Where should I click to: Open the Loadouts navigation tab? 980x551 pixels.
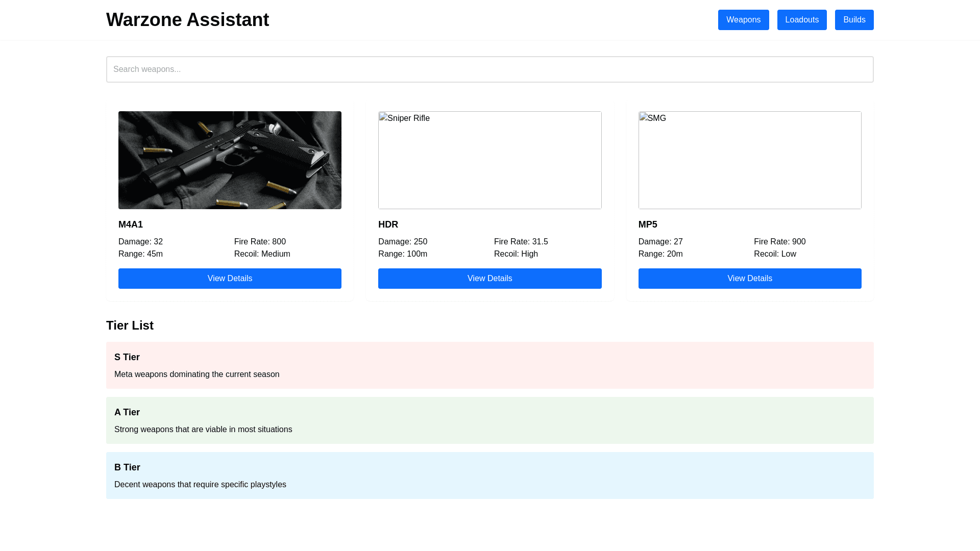point(801,20)
